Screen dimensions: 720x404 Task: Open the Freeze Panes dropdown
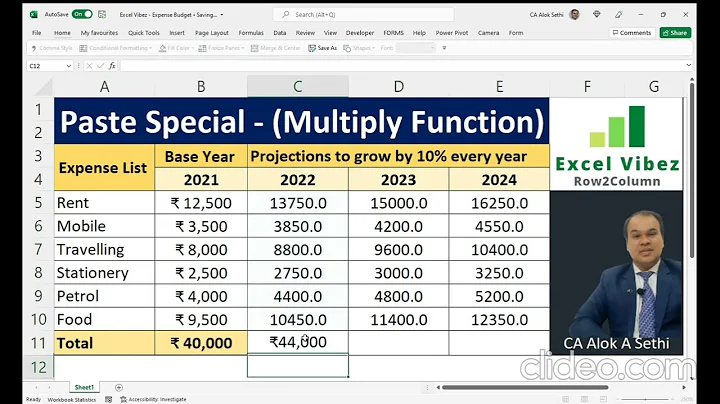(x=221, y=48)
